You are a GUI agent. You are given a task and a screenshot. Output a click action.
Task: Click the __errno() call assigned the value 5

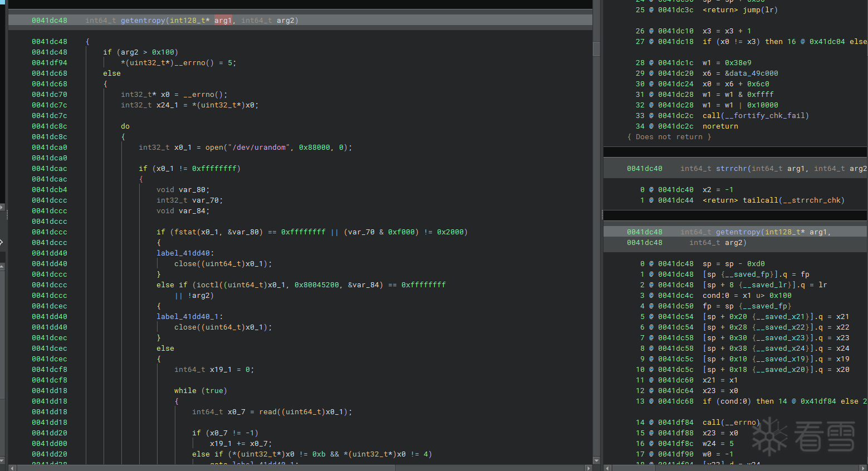tap(194, 63)
